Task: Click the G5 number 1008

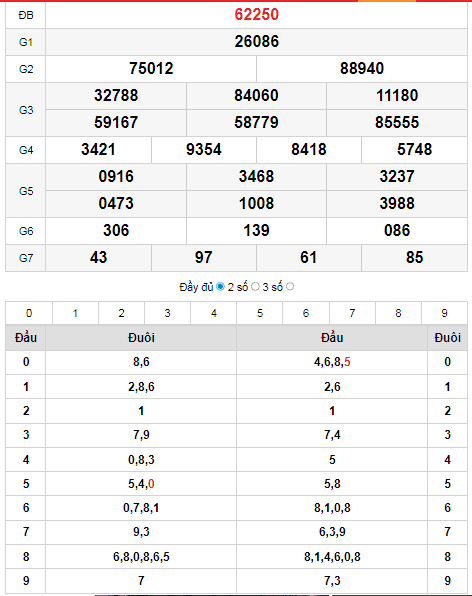Action: tap(256, 203)
